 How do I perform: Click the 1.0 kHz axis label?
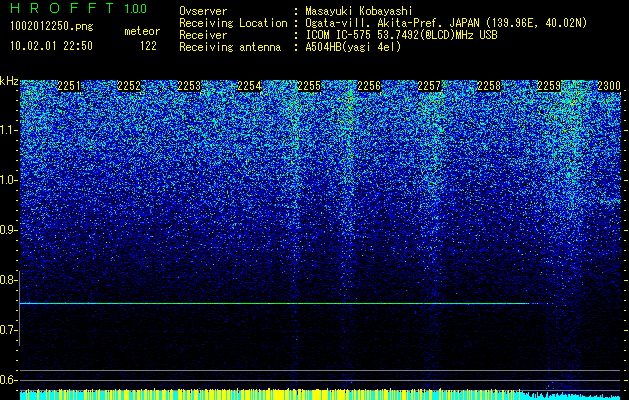tap(7, 180)
